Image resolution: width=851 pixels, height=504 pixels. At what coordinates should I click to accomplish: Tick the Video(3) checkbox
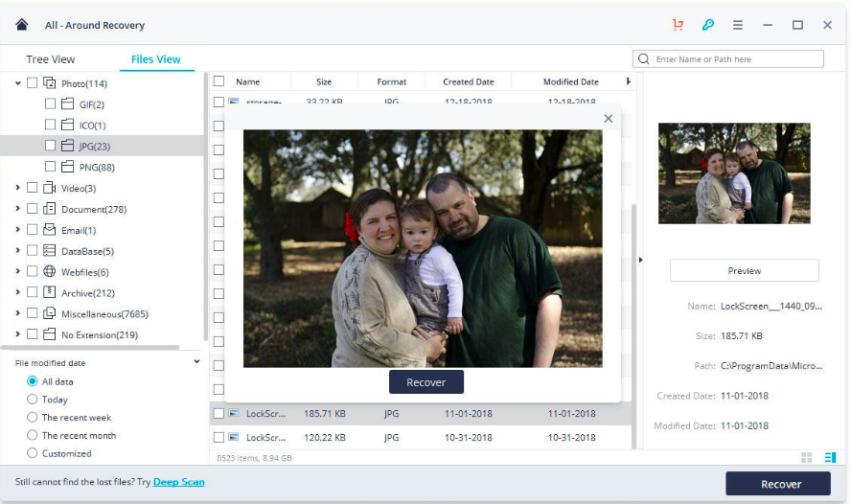pyautogui.click(x=33, y=189)
